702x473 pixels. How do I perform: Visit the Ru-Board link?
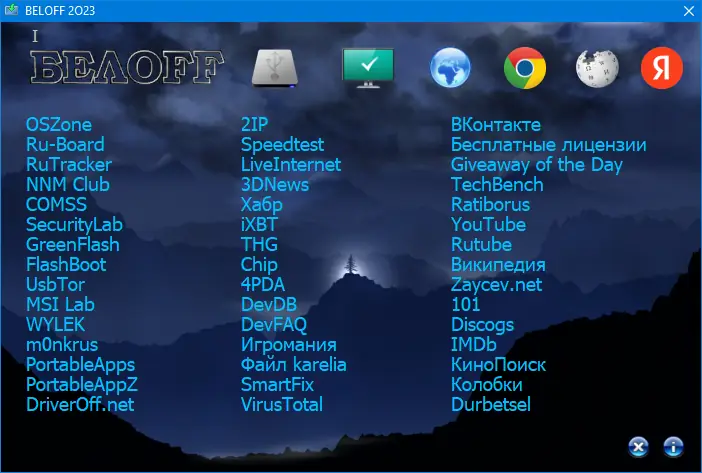point(65,145)
